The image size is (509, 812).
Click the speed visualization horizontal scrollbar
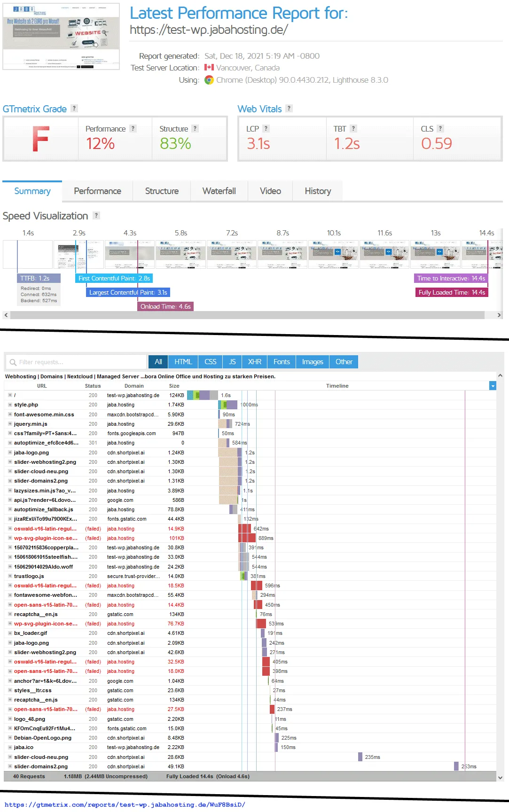pyautogui.click(x=247, y=315)
